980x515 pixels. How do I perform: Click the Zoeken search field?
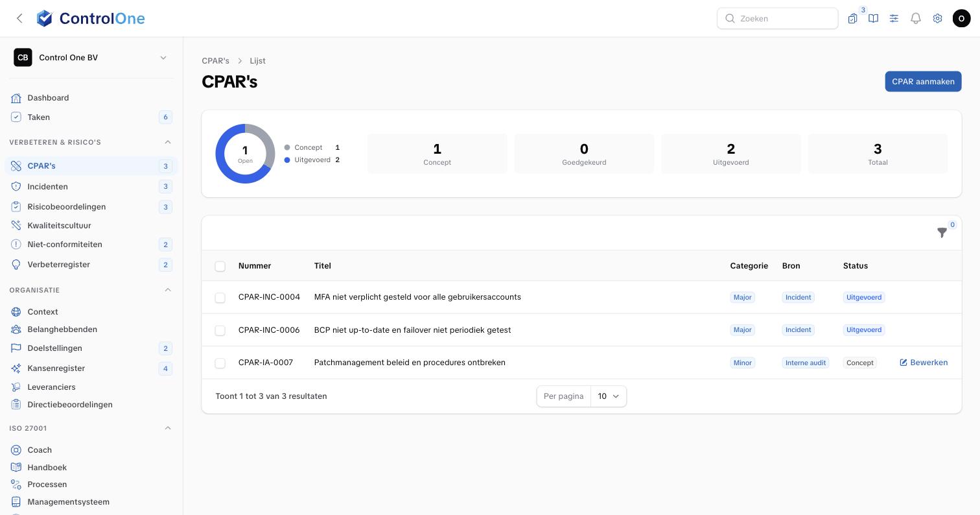pos(777,18)
